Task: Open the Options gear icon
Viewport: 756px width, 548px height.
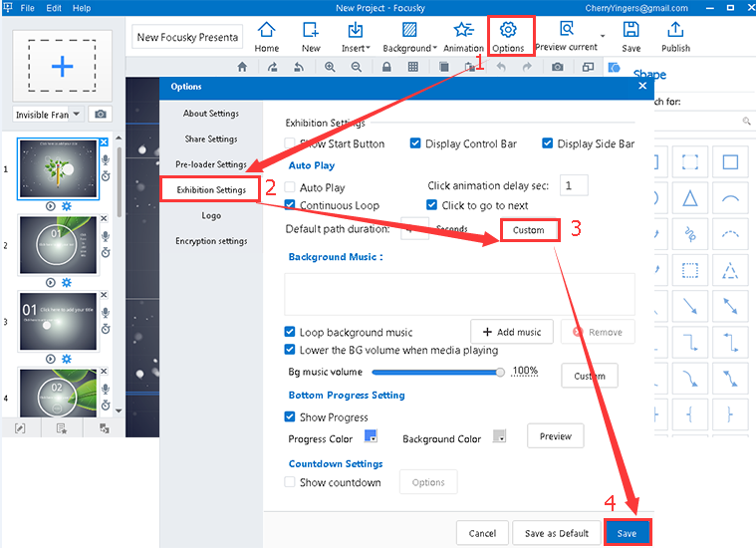Action: click(508, 30)
